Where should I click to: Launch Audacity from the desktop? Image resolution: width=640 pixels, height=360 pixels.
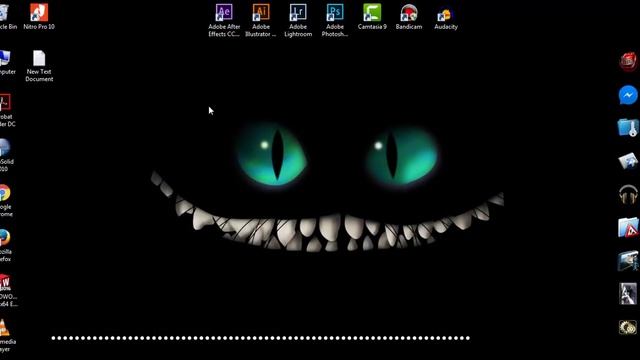[446, 17]
